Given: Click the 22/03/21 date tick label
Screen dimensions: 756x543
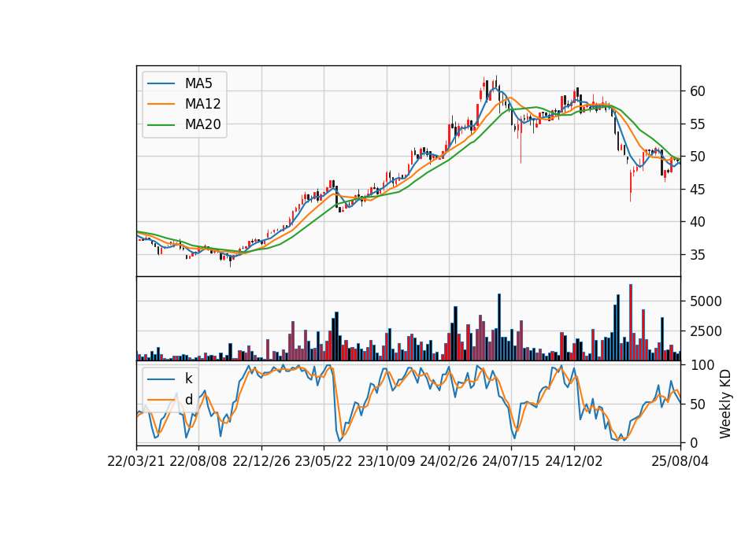Looking at the screenshot, I should 136,461.
